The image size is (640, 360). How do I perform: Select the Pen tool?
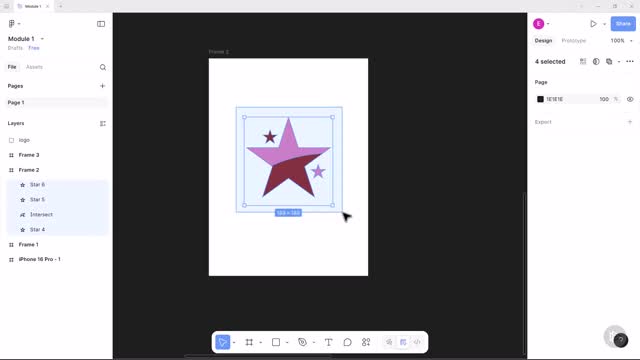pos(302,342)
